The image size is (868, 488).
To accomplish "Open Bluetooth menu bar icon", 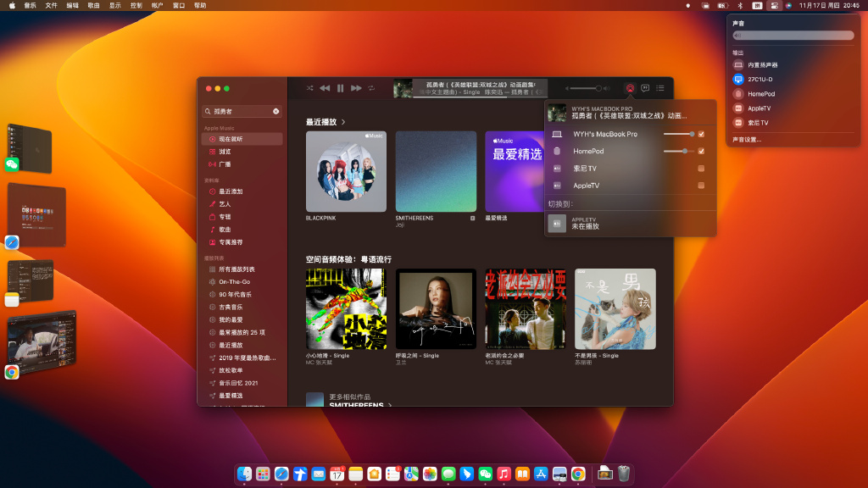I will [x=740, y=6].
